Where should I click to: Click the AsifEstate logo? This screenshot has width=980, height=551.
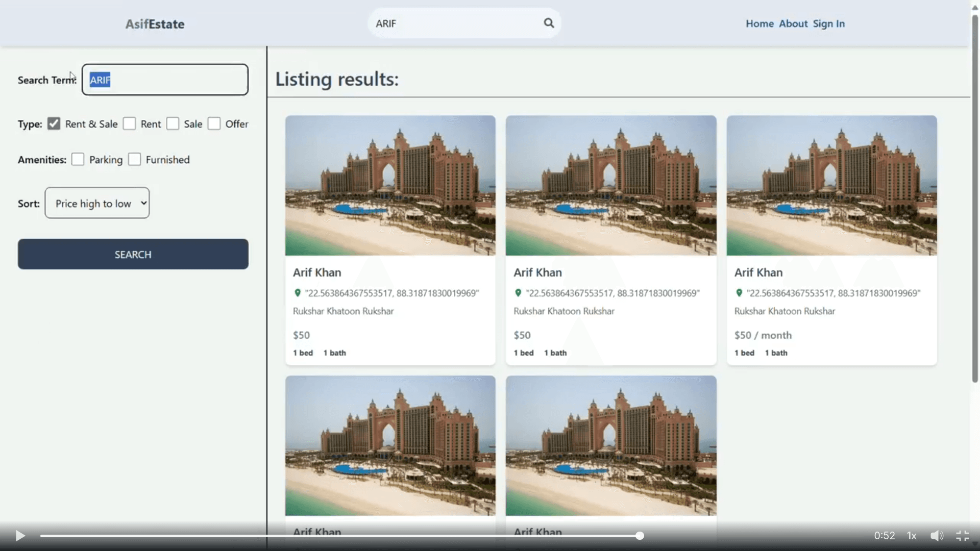155,24
